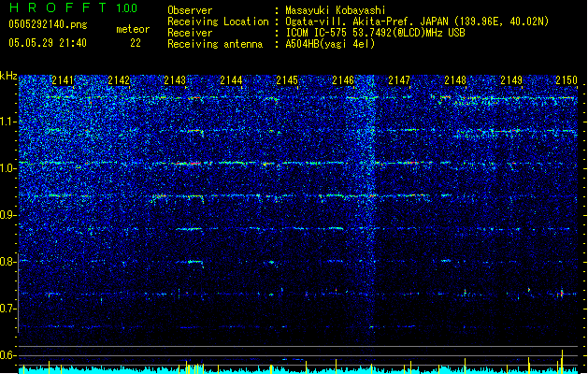Click the A504HB(yagi 4el) antenna text
This screenshot has height=374, width=588.
pyautogui.click(x=330, y=44)
